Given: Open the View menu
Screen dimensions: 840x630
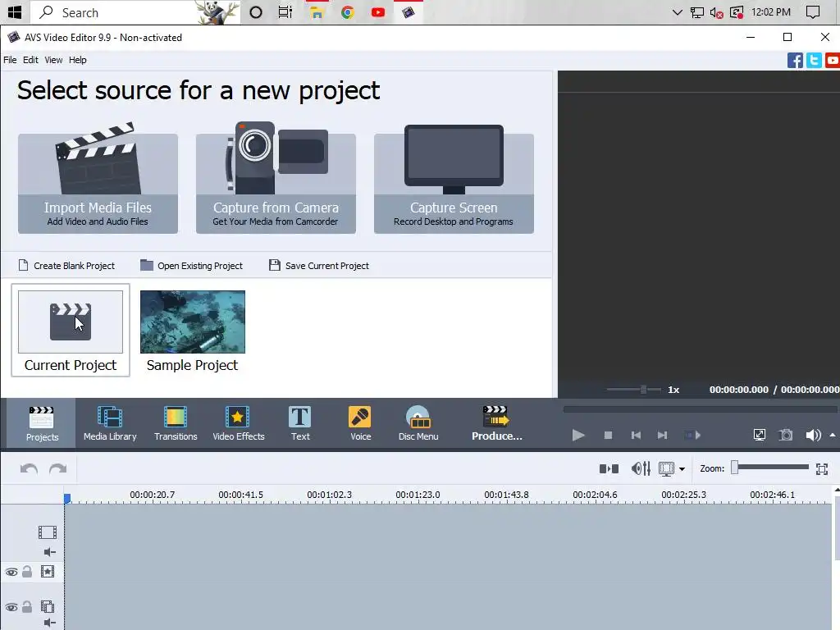Looking at the screenshot, I should [x=53, y=60].
